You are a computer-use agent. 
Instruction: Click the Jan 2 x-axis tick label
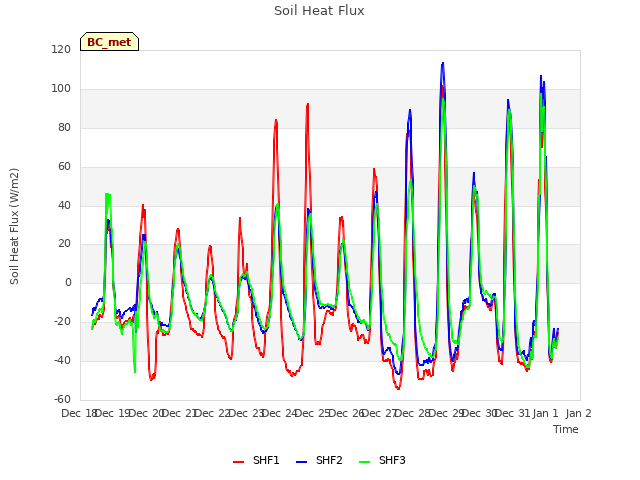pos(578,413)
